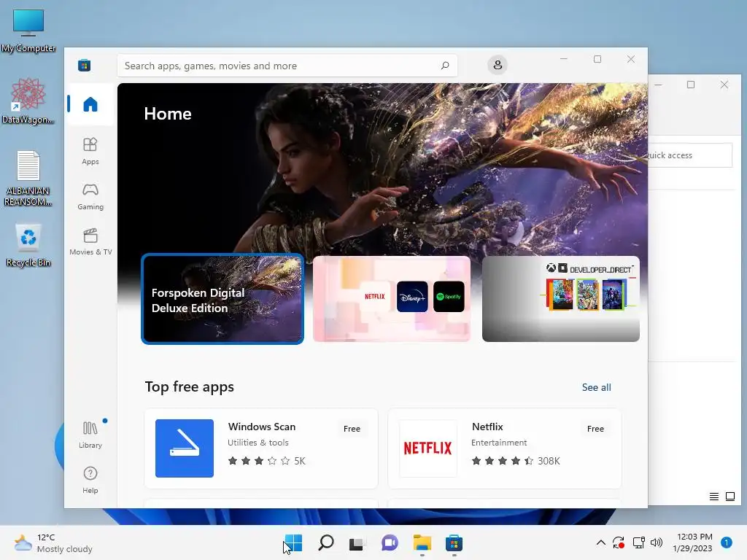The height and width of the screenshot is (560, 747).
Task: Open the Windows Start button
Action: [293, 542]
